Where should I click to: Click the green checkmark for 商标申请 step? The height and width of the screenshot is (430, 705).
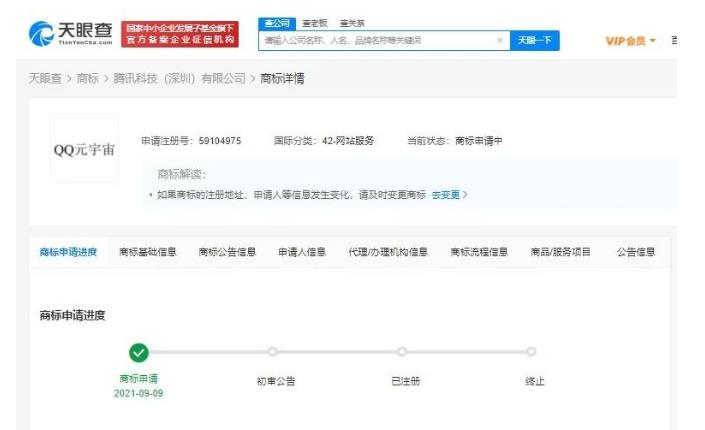(138, 353)
